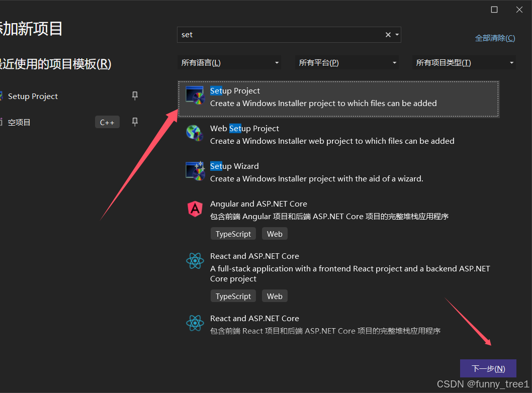Clear the search text with the X icon
The image size is (532, 393).
tap(388, 35)
